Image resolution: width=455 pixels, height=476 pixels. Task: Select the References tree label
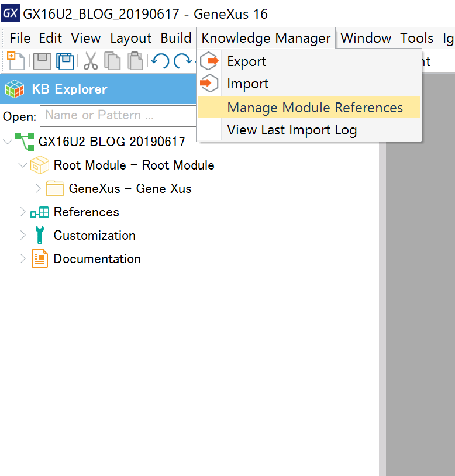point(86,212)
